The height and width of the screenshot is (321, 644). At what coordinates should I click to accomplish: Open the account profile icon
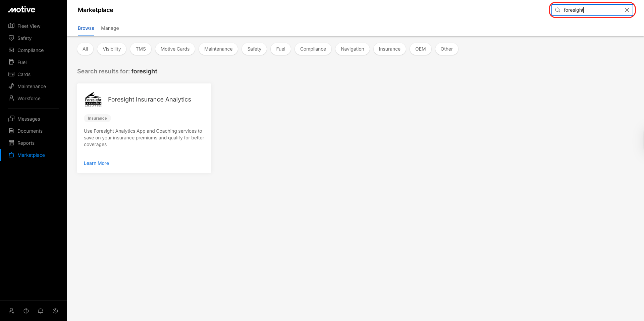tap(55, 311)
